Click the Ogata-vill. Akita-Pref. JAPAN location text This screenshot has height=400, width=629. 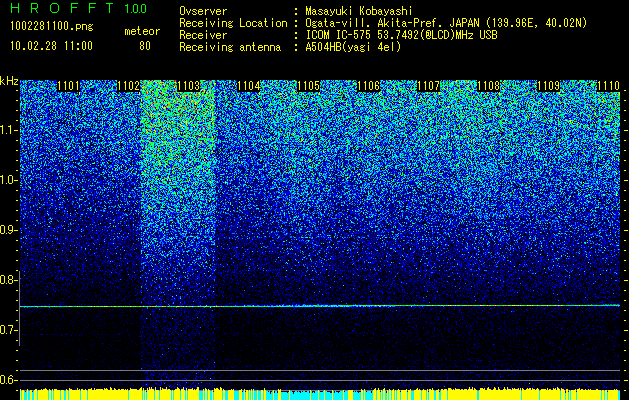[446, 23]
